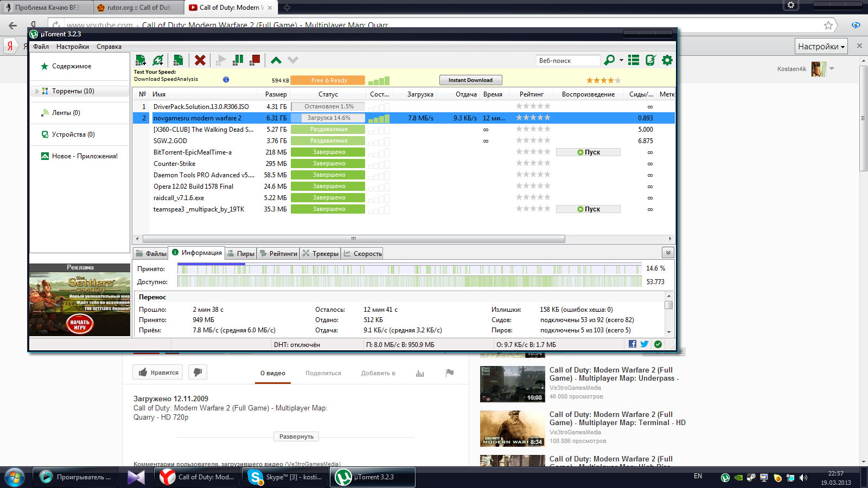868x488 pixels.
Task: Open the Настройки menu
Action: pyautogui.click(x=72, y=47)
